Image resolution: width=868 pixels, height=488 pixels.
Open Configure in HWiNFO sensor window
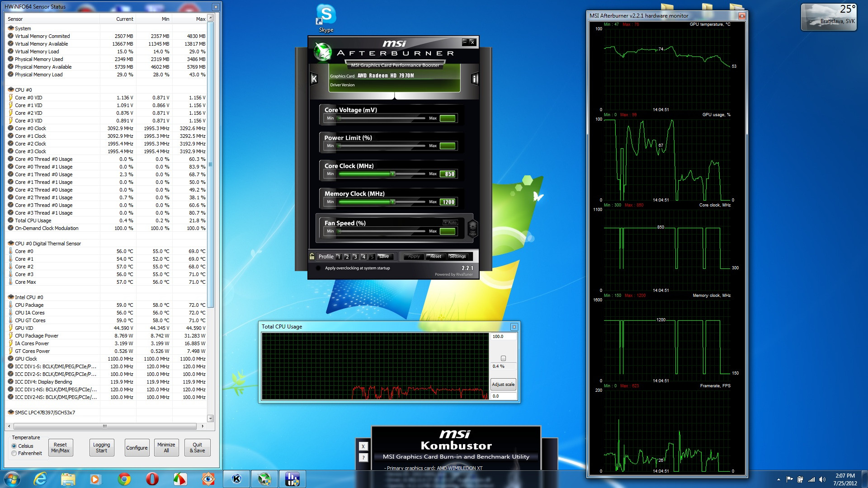coord(137,448)
